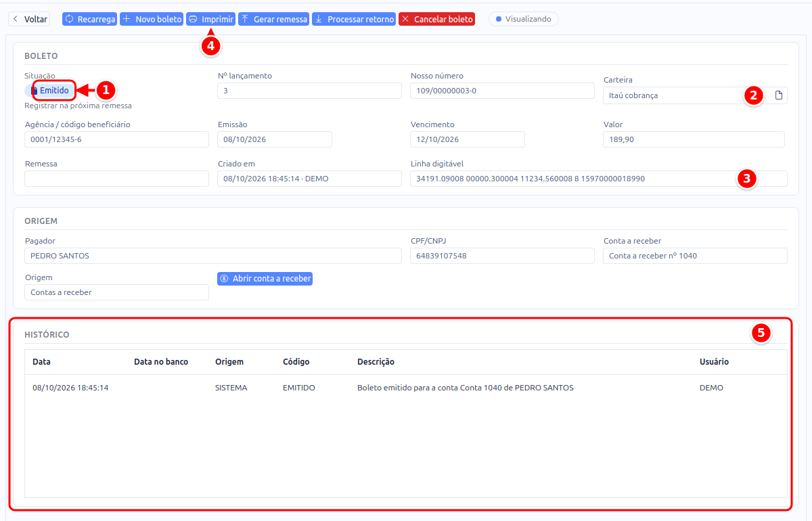
Task: Click the history date cell 08/10/2026 18:45:14
Action: point(70,388)
